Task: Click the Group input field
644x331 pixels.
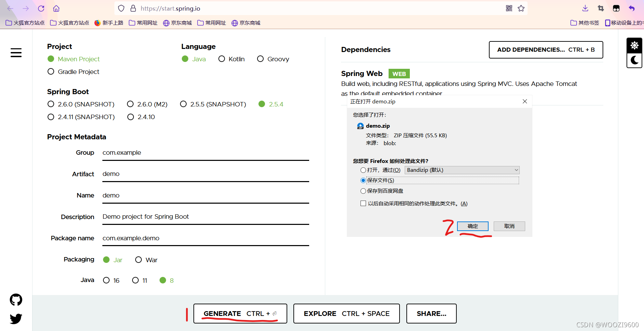Action: click(206, 153)
